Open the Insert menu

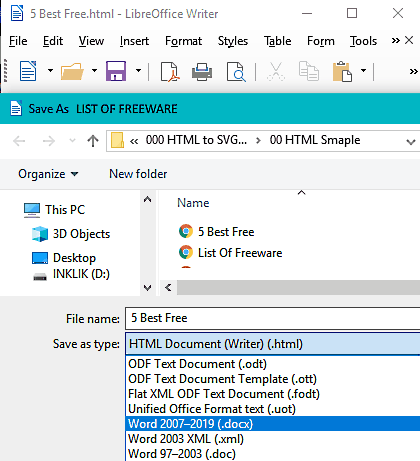pyautogui.click(x=134, y=41)
